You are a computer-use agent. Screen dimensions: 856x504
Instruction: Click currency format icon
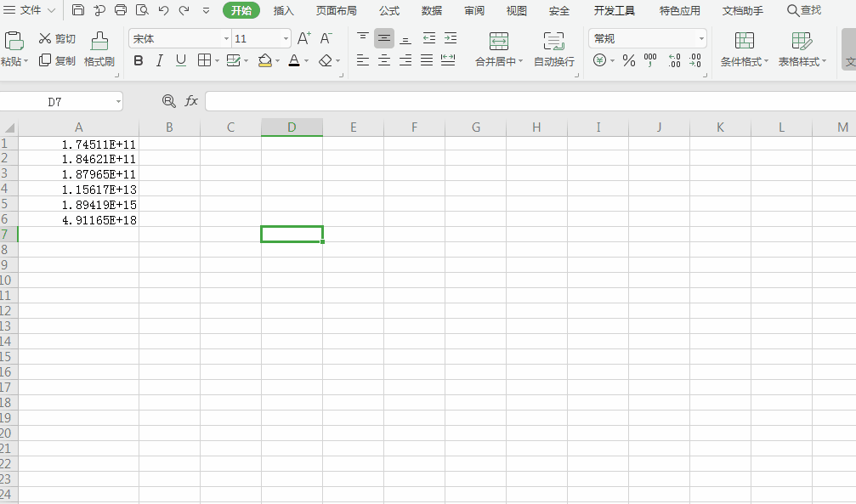click(x=599, y=60)
